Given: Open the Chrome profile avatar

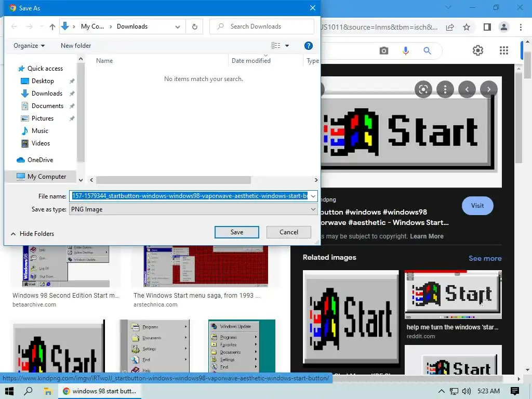Looking at the screenshot, I should click(x=504, y=27).
